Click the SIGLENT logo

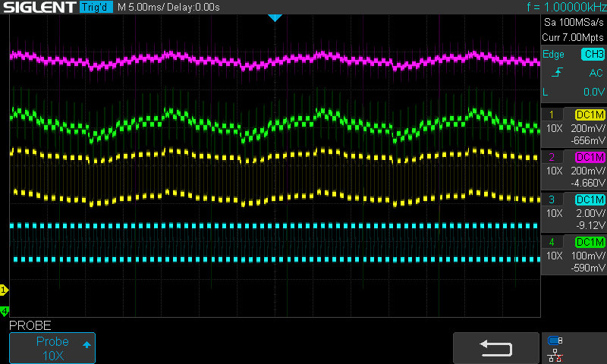coord(39,7)
